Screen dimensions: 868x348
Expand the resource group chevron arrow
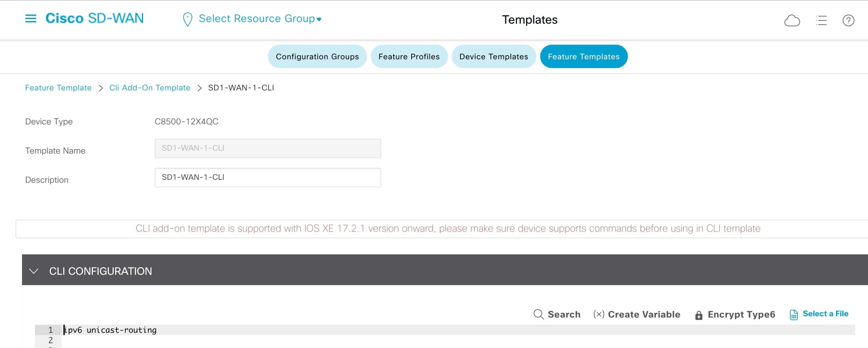click(319, 20)
